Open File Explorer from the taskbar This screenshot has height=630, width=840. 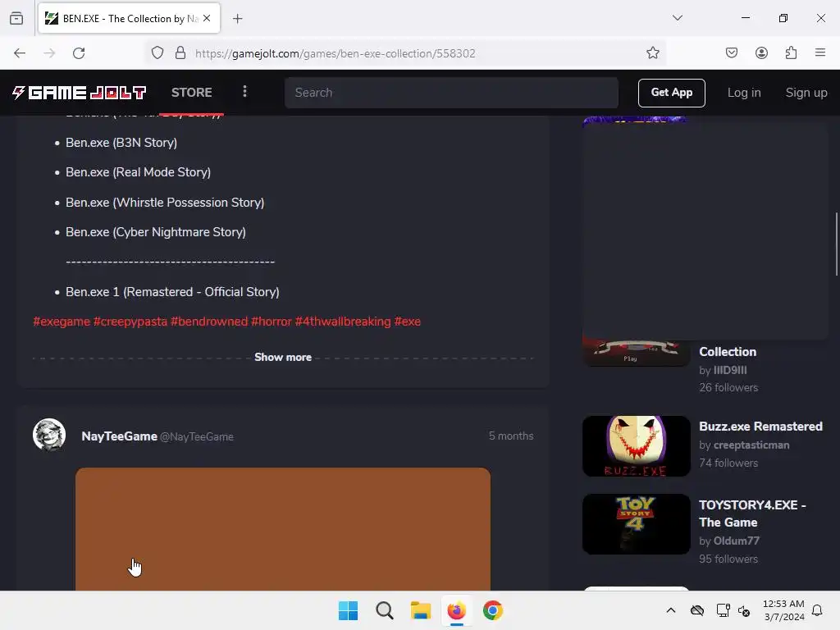coord(421,610)
